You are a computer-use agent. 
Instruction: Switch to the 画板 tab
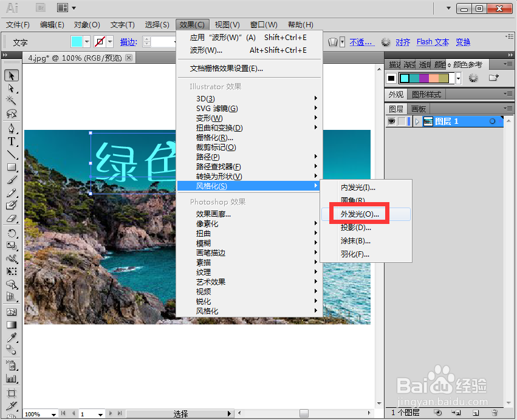[x=418, y=109]
